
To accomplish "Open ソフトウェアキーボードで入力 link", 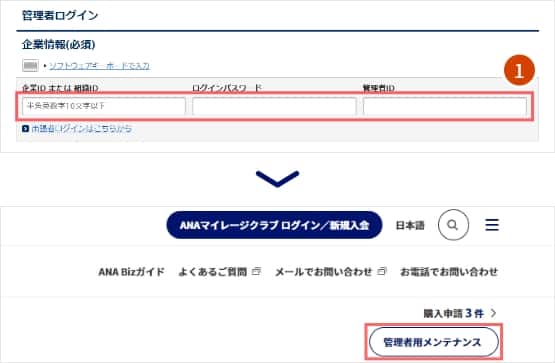I will coord(99,66).
